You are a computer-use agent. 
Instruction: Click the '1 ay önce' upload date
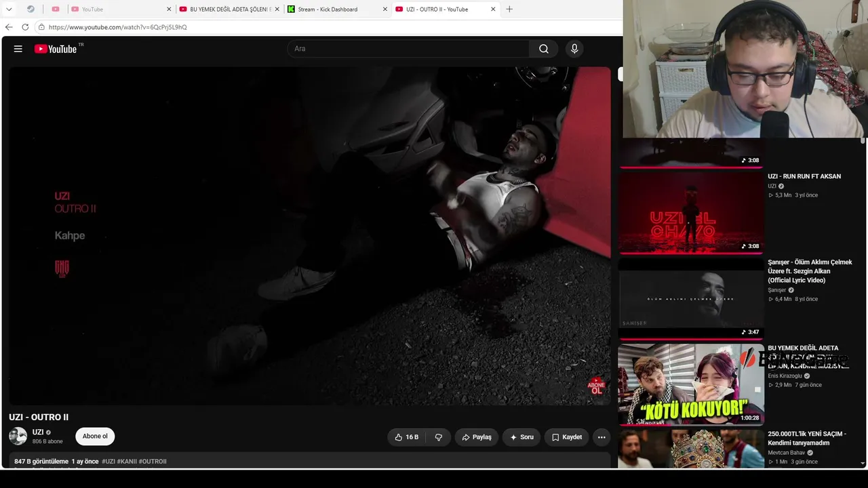tap(85, 462)
